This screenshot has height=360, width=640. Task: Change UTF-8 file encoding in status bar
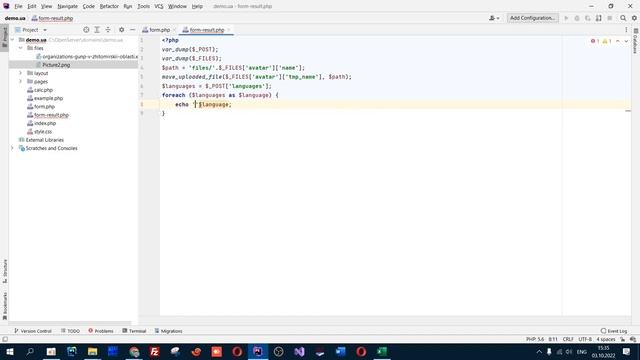tap(585, 339)
